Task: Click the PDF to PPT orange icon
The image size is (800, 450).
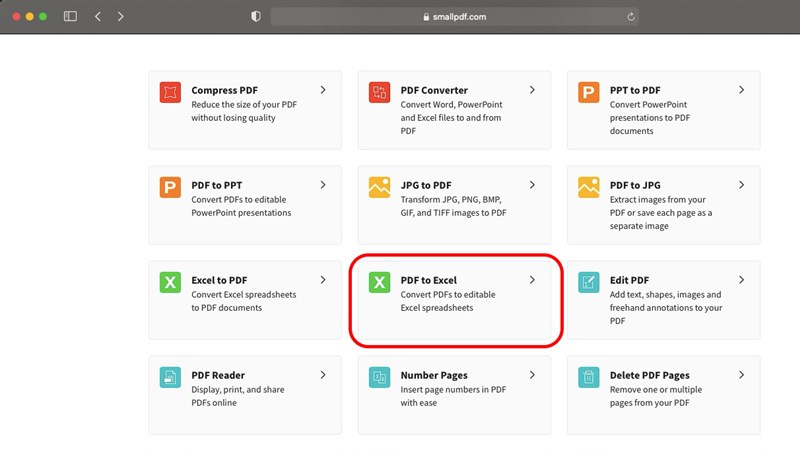Action: 170,187
